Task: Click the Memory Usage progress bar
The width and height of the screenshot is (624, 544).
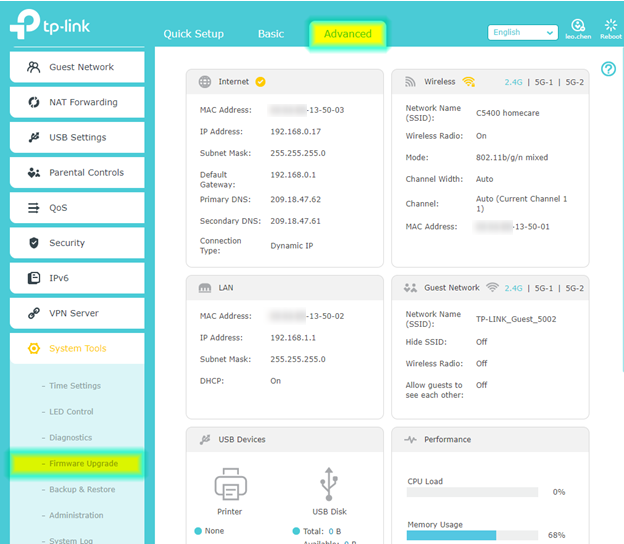Action: pyautogui.click(x=472, y=535)
